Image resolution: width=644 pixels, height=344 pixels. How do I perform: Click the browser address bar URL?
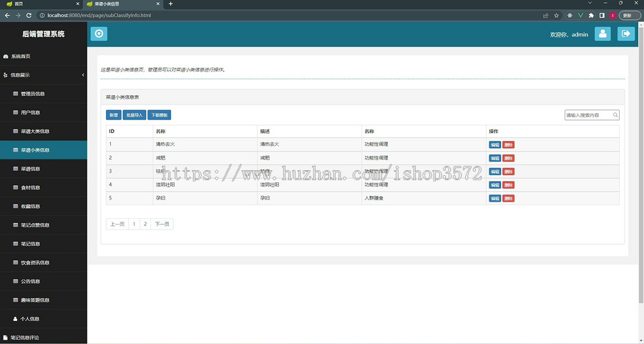pos(99,15)
